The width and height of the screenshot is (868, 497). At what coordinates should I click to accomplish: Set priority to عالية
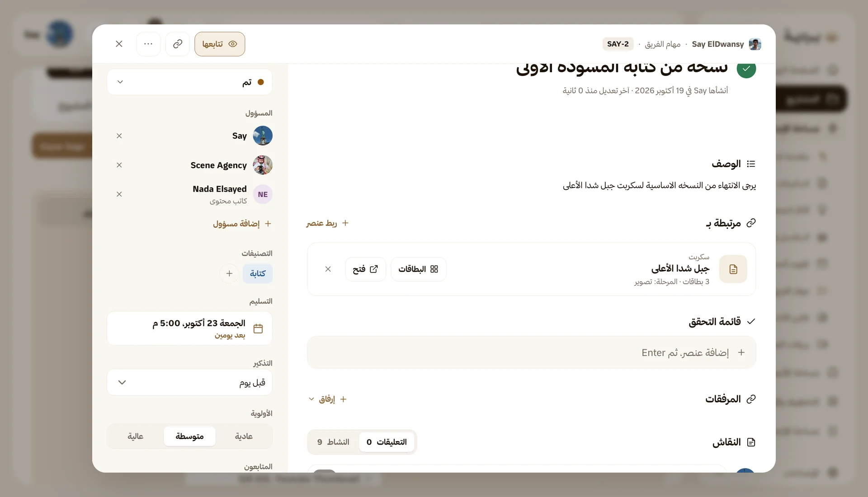pyautogui.click(x=136, y=436)
